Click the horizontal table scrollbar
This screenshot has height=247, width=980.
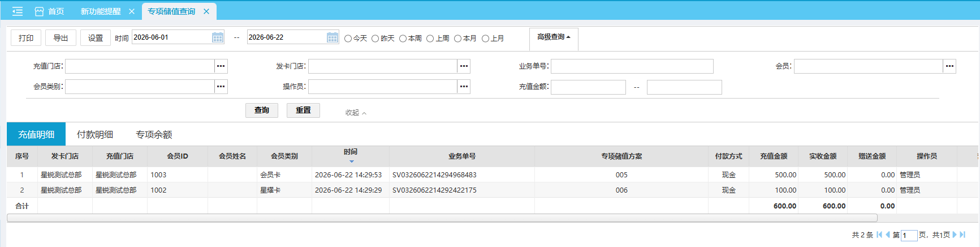click(442, 218)
